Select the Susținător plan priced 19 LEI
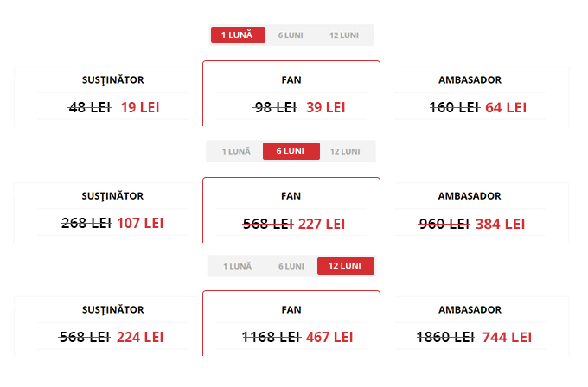Viewport: 588px width, 387px height. coord(112,96)
